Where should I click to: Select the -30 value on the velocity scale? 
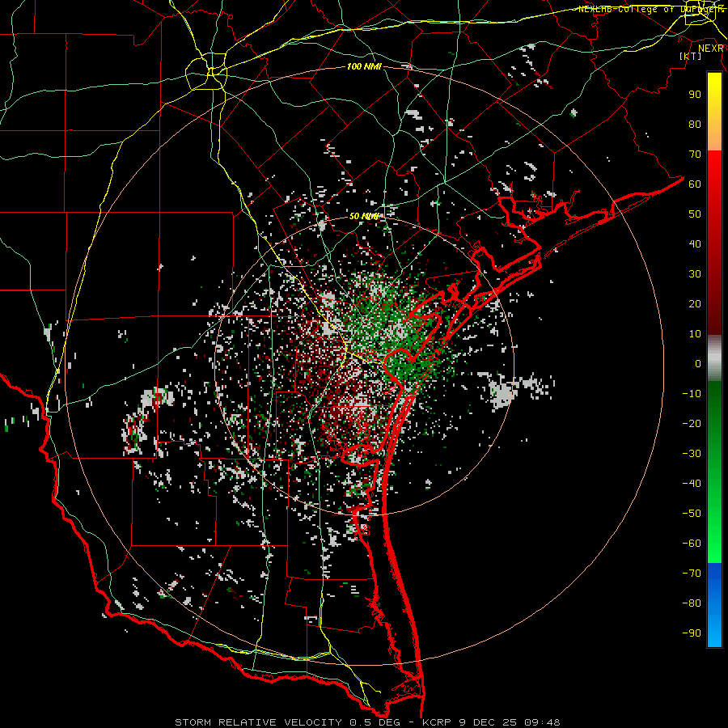692,454
